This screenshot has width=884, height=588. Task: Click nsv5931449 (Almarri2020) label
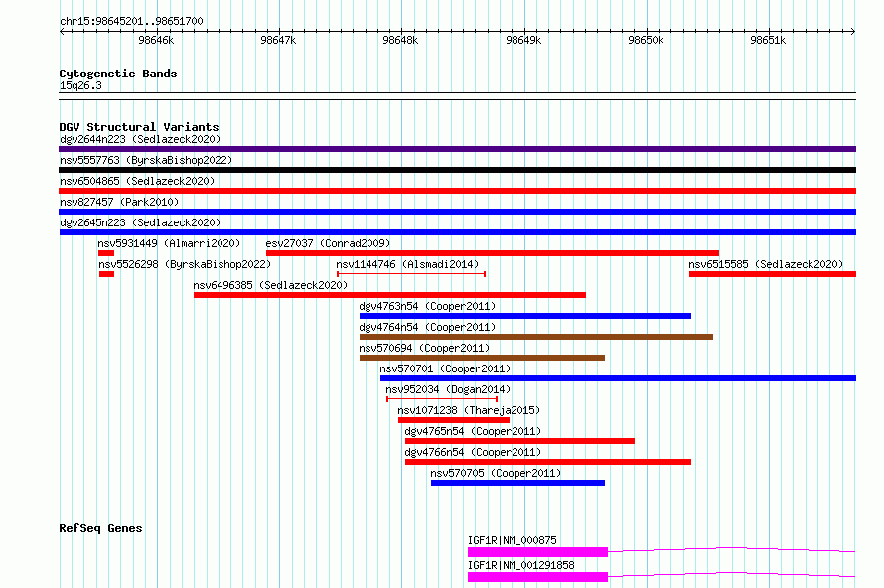(169, 243)
